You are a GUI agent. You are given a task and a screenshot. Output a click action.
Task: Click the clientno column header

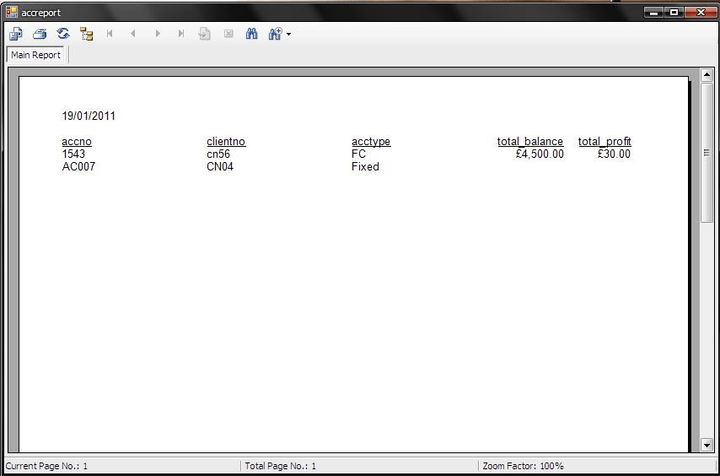(226, 141)
